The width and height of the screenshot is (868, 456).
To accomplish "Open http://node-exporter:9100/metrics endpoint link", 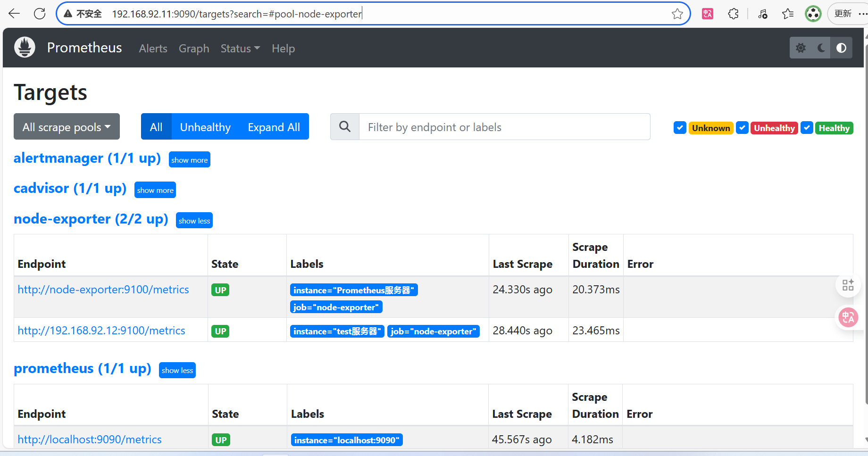I will point(103,290).
